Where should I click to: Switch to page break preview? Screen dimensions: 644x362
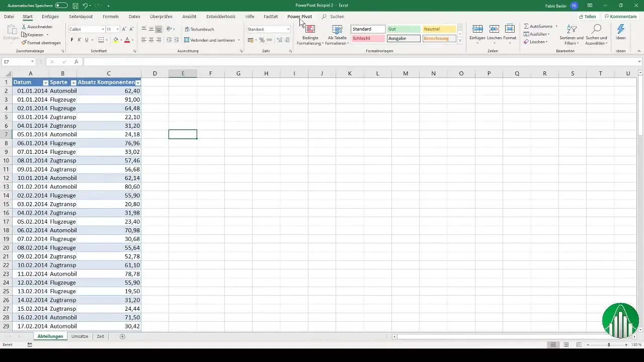pyautogui.click(x=579, y=345)
